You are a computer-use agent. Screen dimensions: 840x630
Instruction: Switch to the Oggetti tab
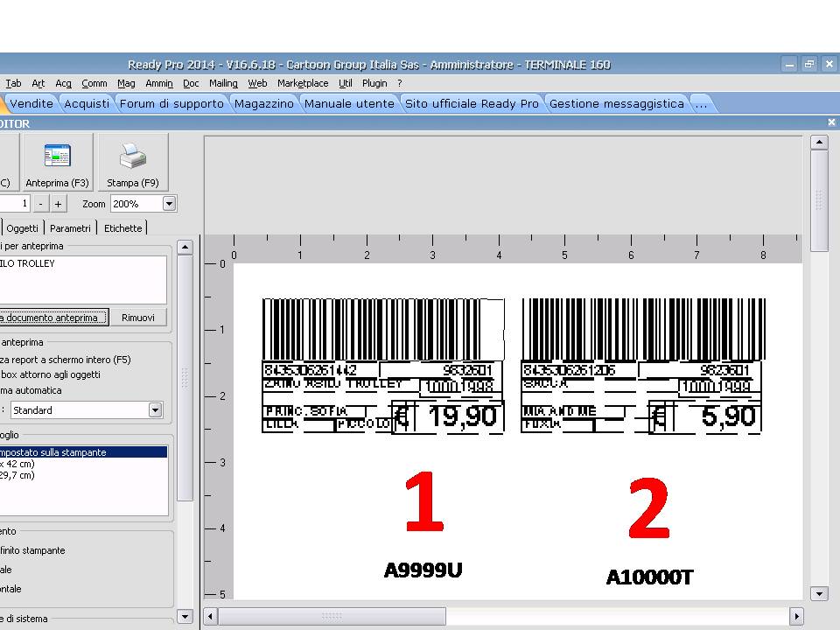pos(23,228)
